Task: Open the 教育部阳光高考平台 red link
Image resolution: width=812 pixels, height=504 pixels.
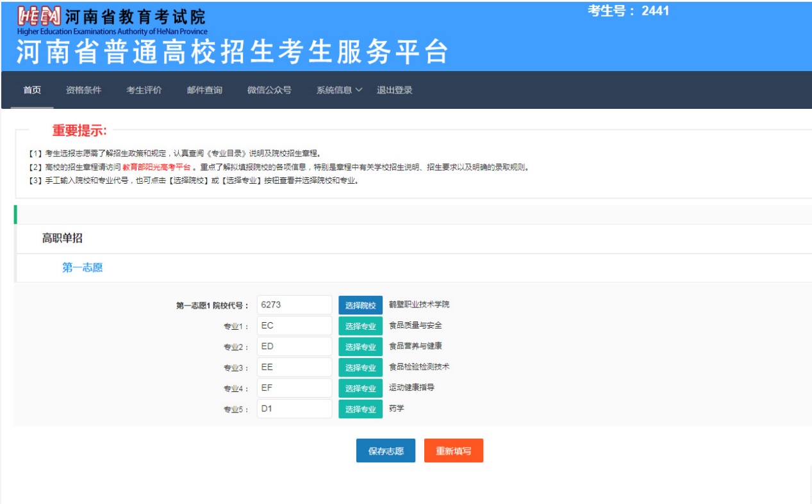Action: [x=156, y=167]
